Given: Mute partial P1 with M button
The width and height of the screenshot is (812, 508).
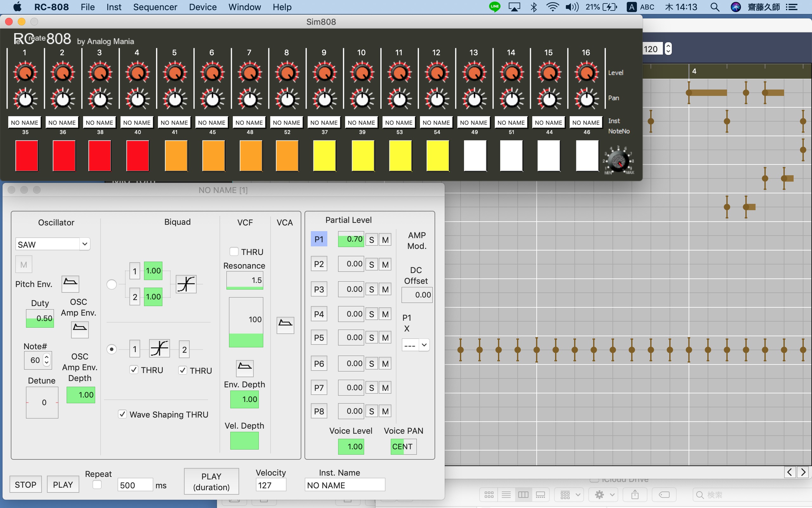Looking at the screenshot, I should coord(385,240).
